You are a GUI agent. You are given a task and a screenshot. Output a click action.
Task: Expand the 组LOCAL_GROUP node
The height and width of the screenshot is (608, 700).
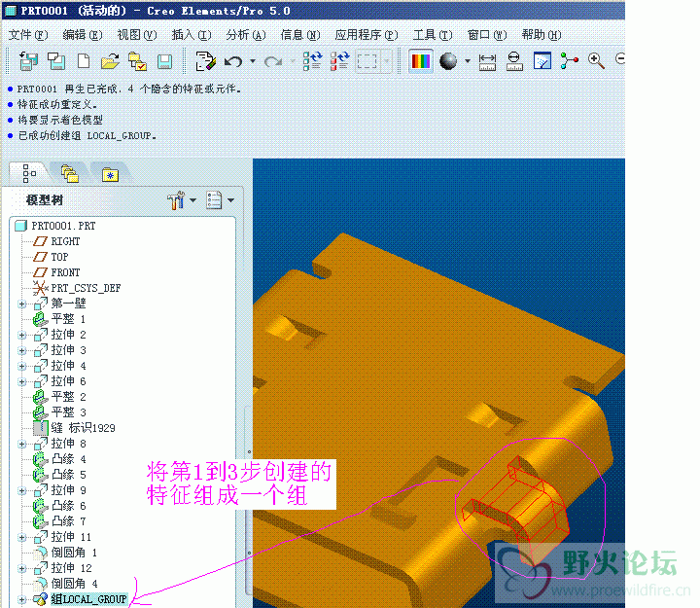coord(21,599)
